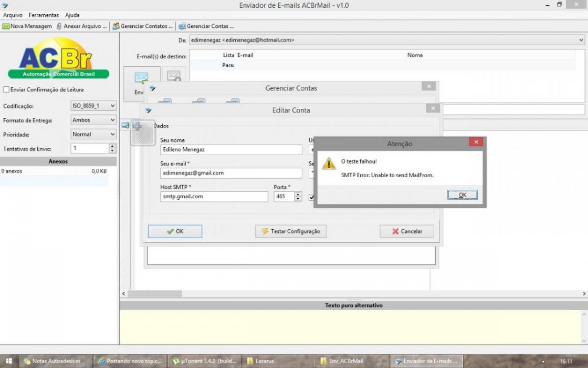The image size is (588, 368).
Task: Increase the Porta value
Action: (298, 194)
